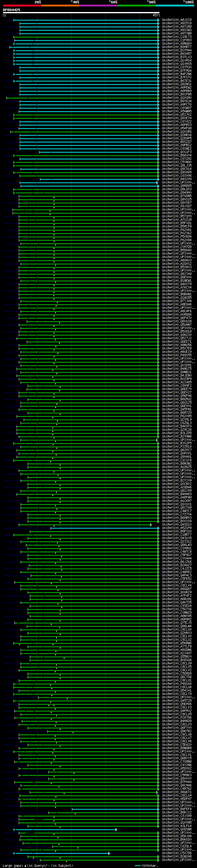This screenshot has width=197, height=868.
Task: Select the UniRef100_Q1KUM0 hit
Action: (177, 98)
